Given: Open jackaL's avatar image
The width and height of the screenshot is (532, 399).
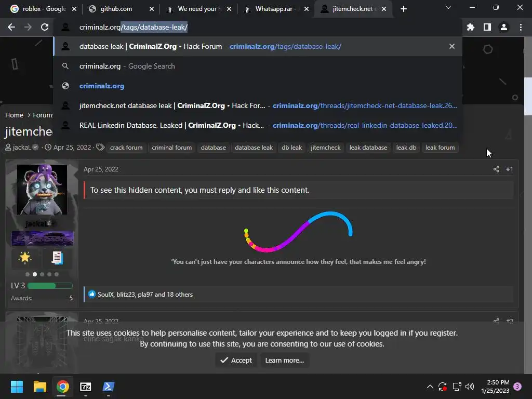Looking at the screenshot, I should pyautogui.click(x=42, y=189).
